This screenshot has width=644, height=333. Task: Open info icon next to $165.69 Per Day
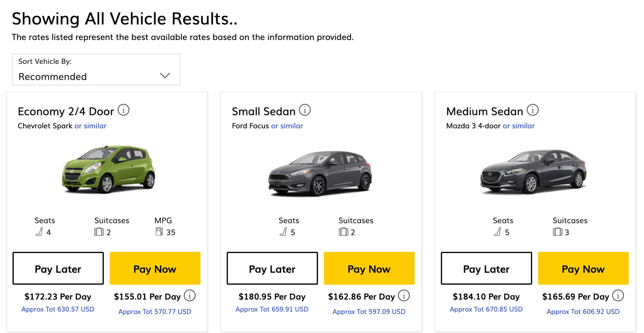tap(618, 296)
